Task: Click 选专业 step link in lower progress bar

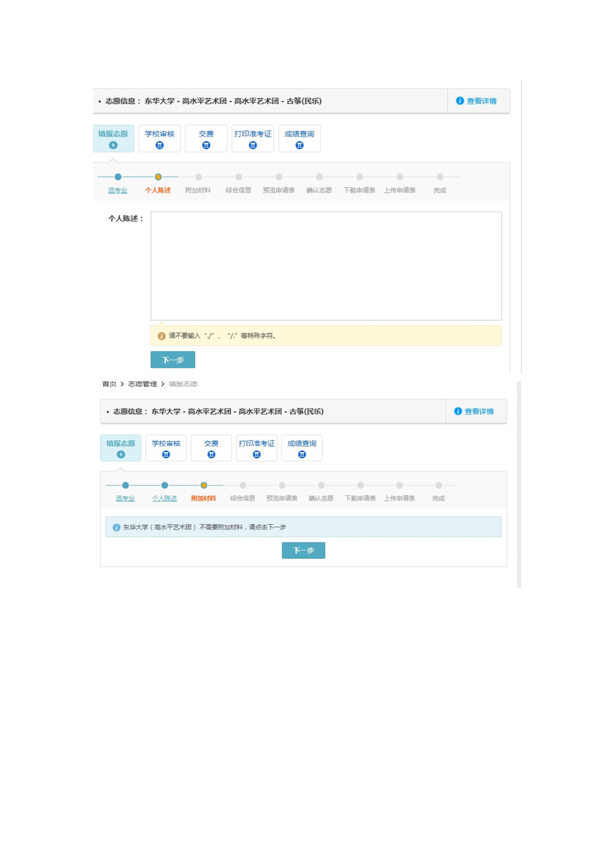Action: coord(125,499)
